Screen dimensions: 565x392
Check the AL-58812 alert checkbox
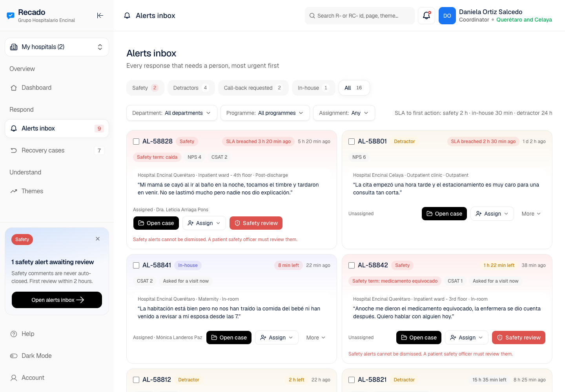point(136,380)
